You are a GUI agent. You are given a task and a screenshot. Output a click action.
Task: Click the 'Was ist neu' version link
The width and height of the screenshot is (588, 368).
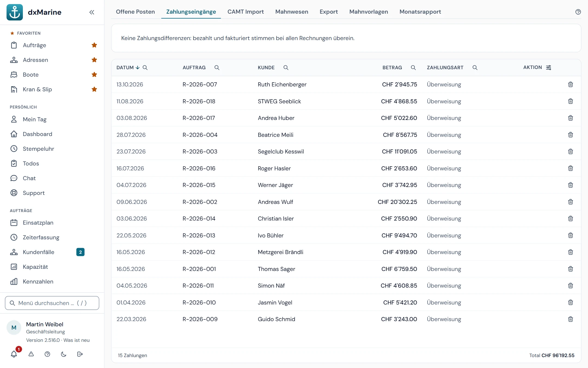76,340
